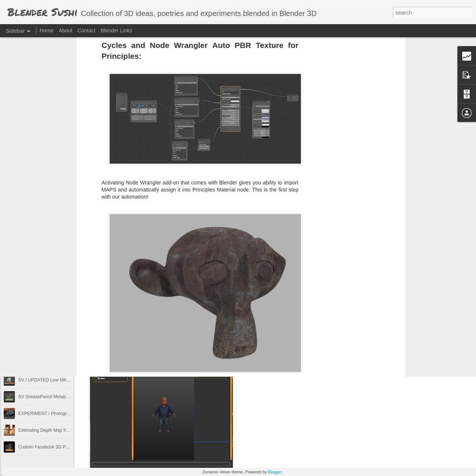Open the Sidebar view dropdown
Screen dimensions: 476x476
pyautogui.click(x=18, y=31)
